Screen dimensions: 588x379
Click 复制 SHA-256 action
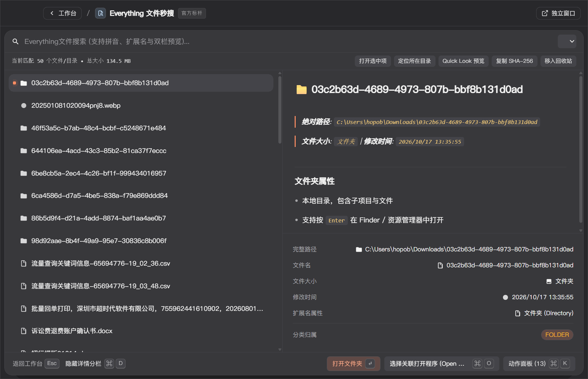pyautogui.click(x=515, y=61)
